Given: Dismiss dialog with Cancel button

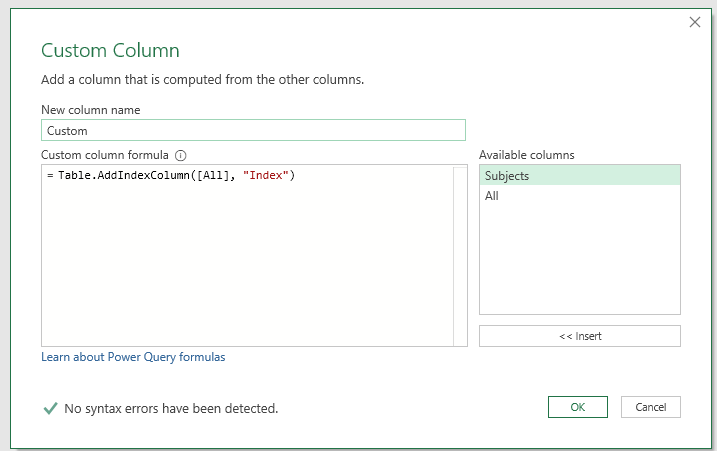Looking at the screenshot, I should click(651, 407).
